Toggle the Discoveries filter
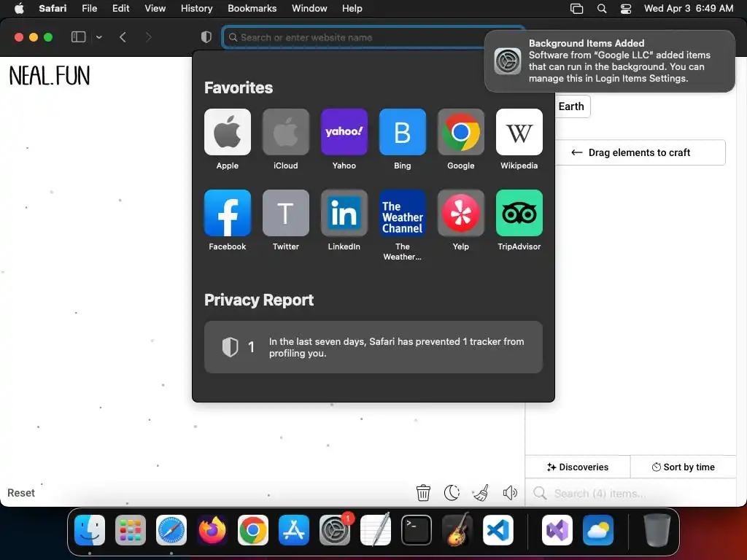This screenshot has height=560, width=747. [x=578, y=467]
